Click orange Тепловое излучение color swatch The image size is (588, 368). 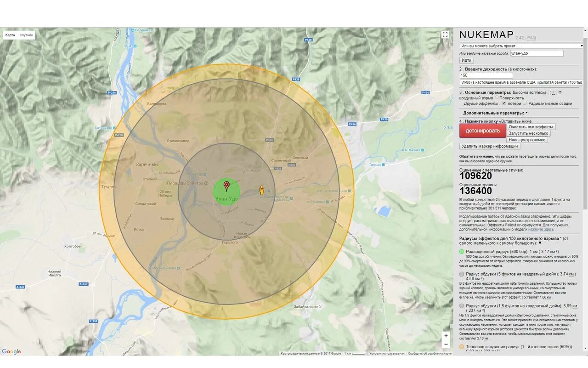[x=462, y=346]
